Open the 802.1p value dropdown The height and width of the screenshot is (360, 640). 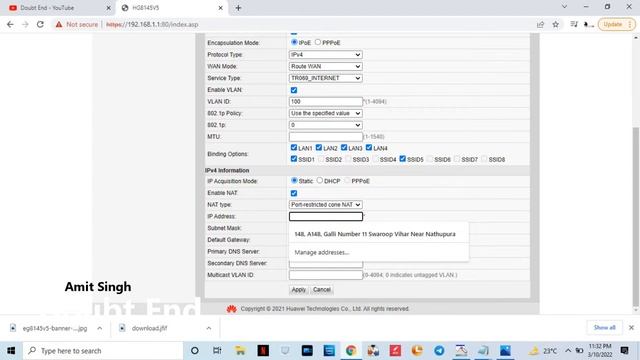pyautogui.click(x=325, y=125)
